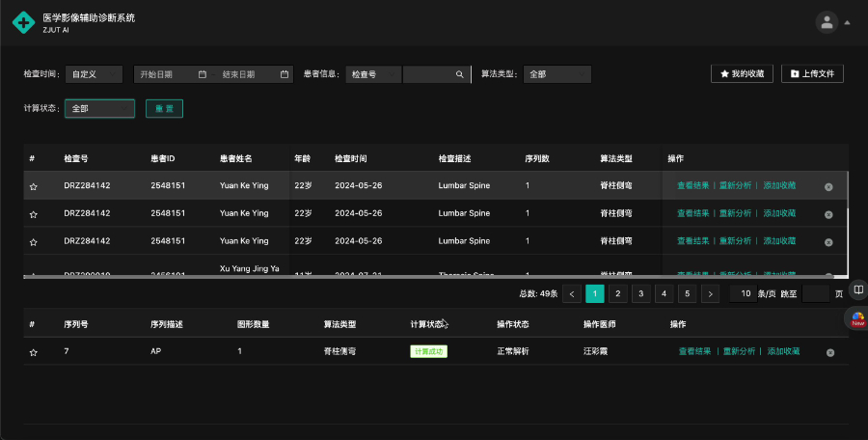Expand the caret beside the user avatar
Viewport: 868px width, 440px height.
tap(847, 23)
